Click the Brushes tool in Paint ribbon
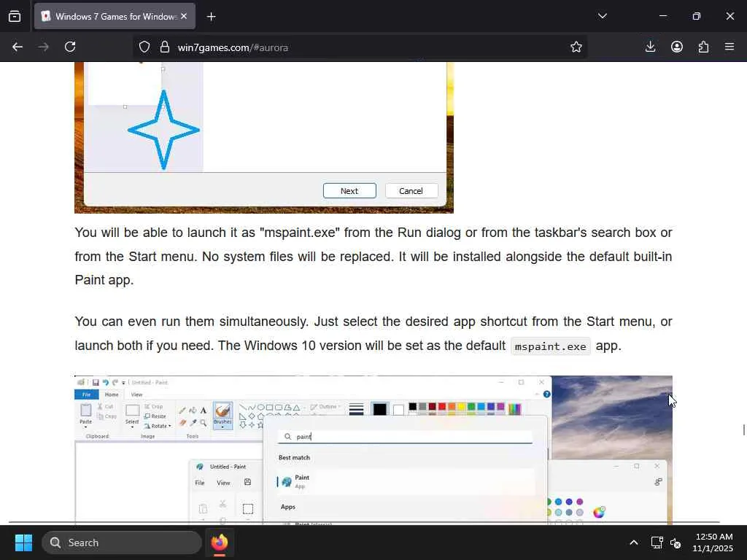This screenshot has width=747, height=560. coord(222,415)
